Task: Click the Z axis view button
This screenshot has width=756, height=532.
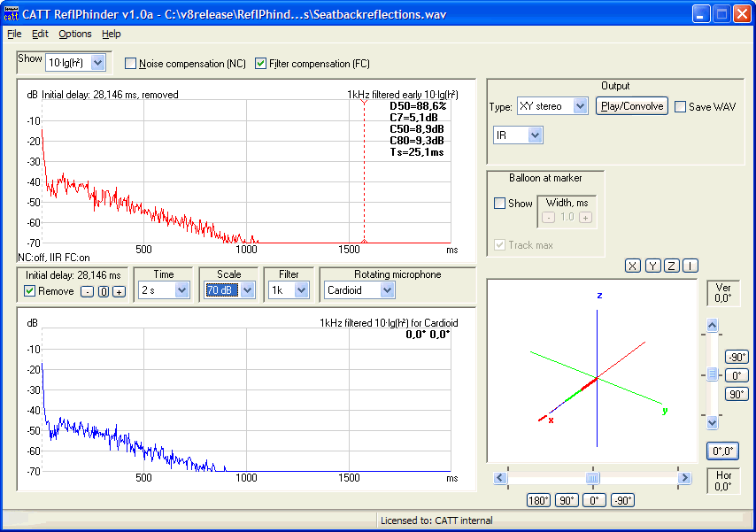Action: click(x=672, y=266)
